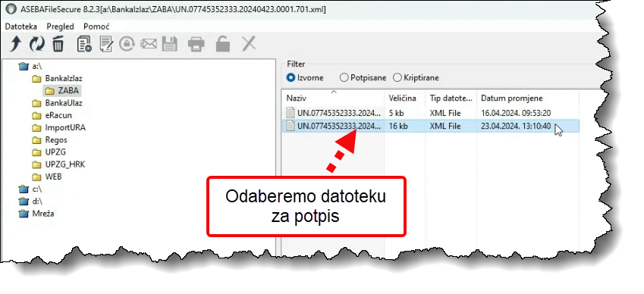Select the Izvorne filter radio button
The height and width of the screenshot is (294, 644).
point(291,77)
